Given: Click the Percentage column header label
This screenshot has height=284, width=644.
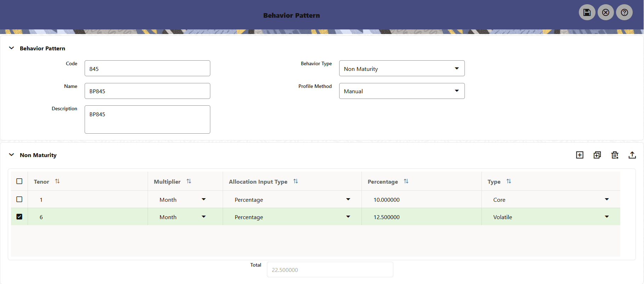Looking at the screenshot, I should (x=383, y=182).
